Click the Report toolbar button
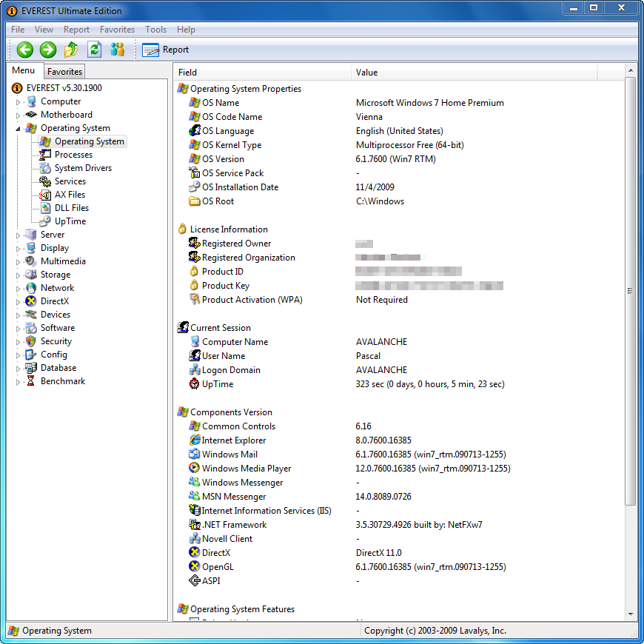The height and width of the screenshot is (644, 644). (x=166, y=50)
